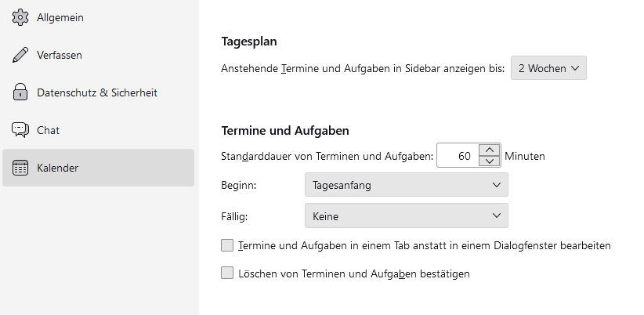Open the Datenschutz & Sicherheit category
Image resolution: width=644 pixels, height=315 pixels.
tap(97, 92)
